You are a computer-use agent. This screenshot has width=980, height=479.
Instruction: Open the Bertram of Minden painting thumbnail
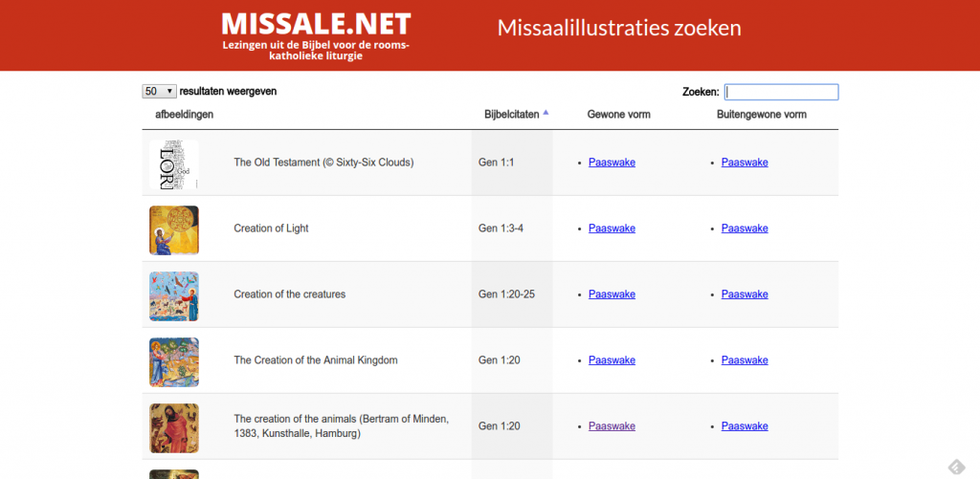pos(174,428)
